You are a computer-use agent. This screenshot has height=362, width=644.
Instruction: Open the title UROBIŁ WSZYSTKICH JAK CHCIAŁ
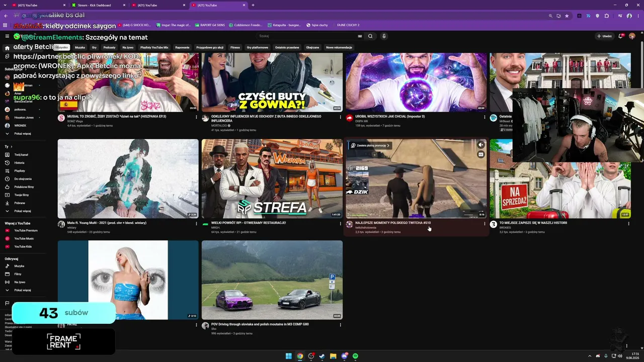tap(390, 117)
